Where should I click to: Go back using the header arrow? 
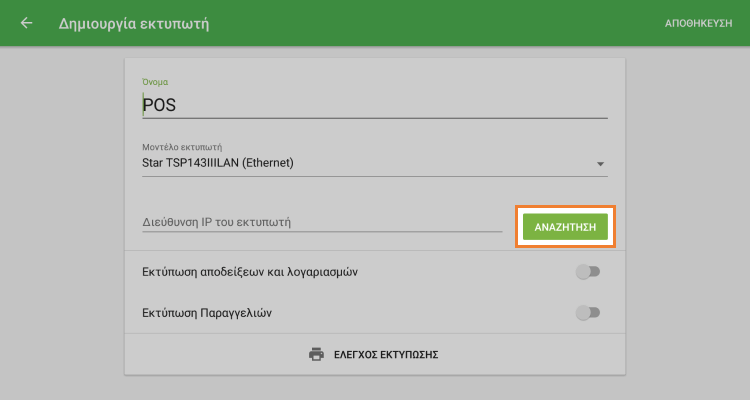(26, 22)
